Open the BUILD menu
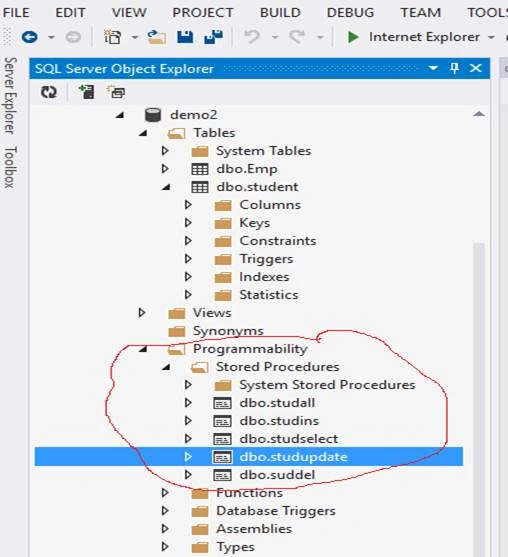 (x=280, y=13)
